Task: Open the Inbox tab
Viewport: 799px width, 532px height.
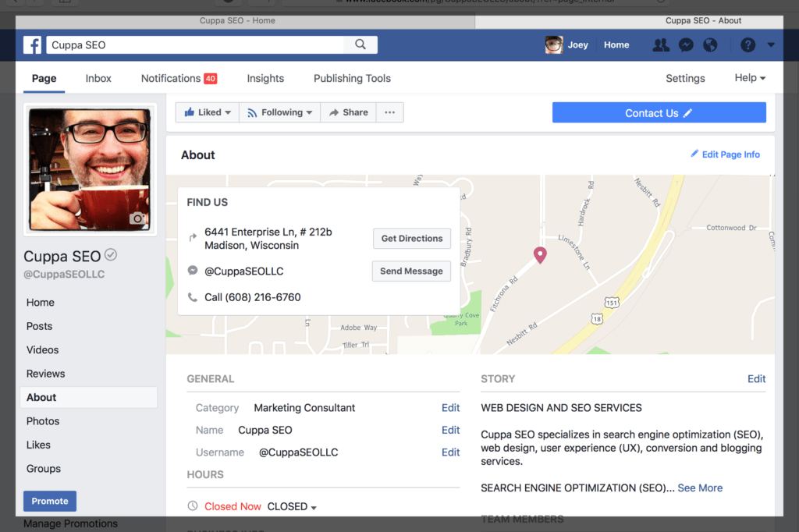Action: click(x=98, y=79)
